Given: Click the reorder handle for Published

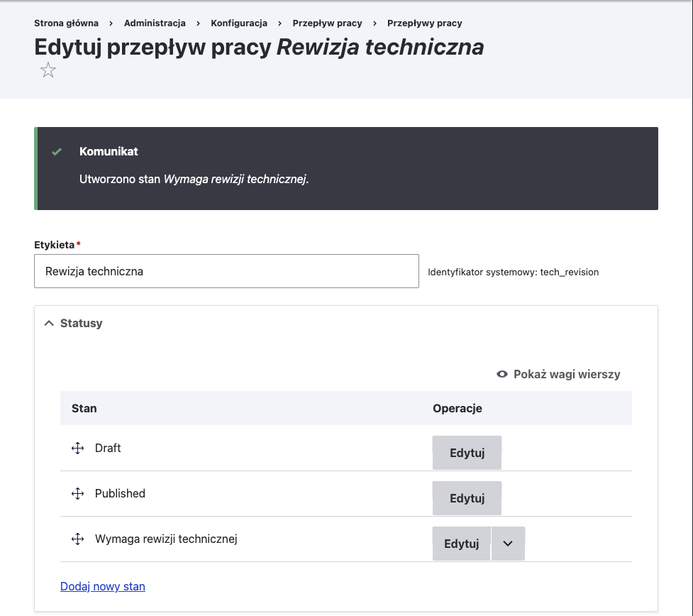Looking at the screenshot, I should coord(77,493).
